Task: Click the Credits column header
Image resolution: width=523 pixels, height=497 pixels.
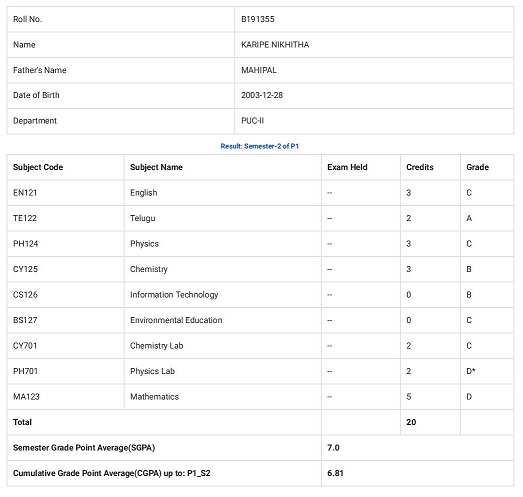Action: 420,167
